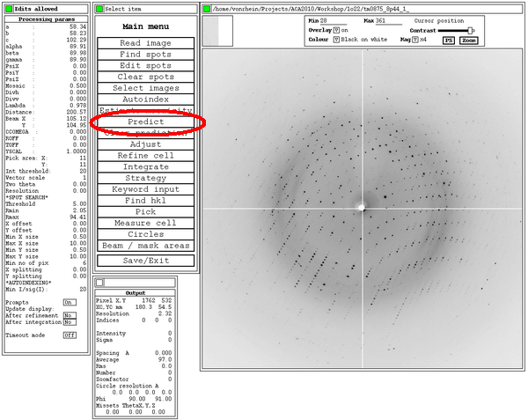Screen dimensions: 528x420
Task: Choose Autoindex in the Main menu
Action: coord(145,99)
